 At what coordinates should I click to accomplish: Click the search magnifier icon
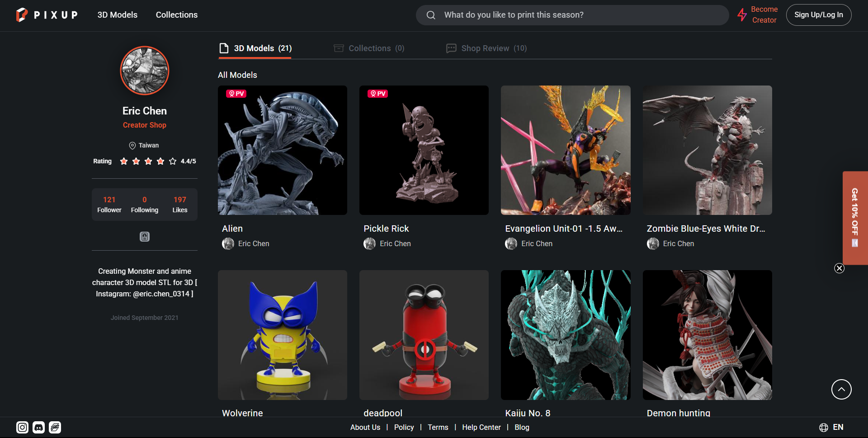431,15
